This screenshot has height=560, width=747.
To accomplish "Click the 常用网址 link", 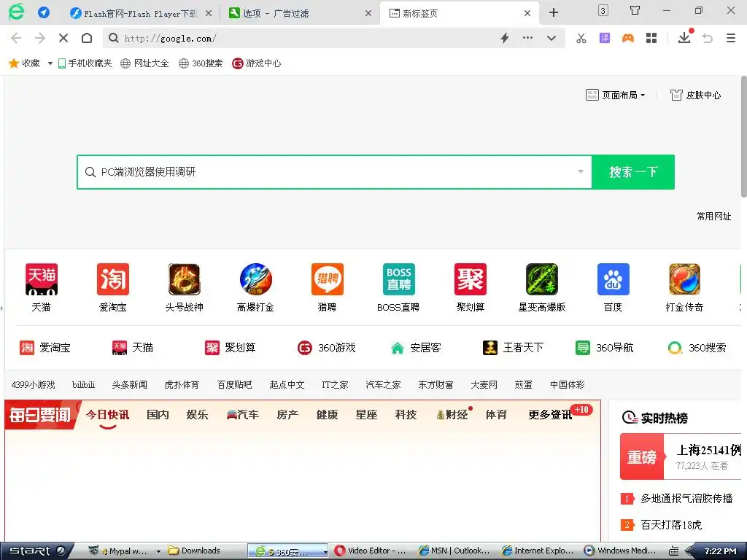I will pyautogui.click(x=713, y=216).
